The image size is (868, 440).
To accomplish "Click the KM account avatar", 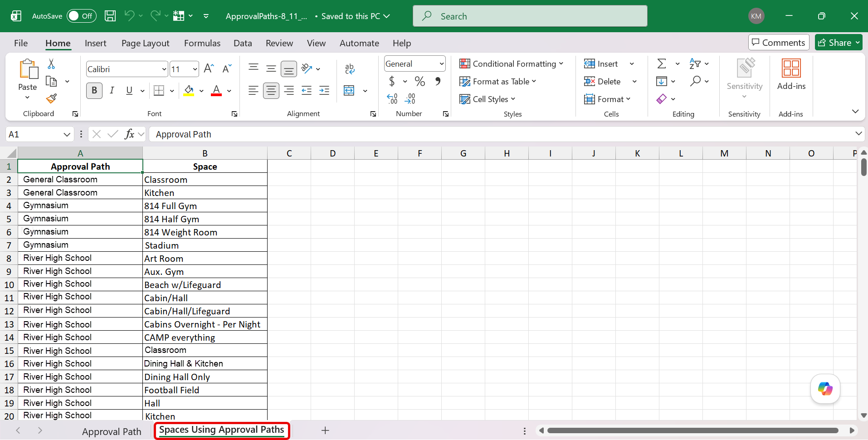I will click(756, 16).
